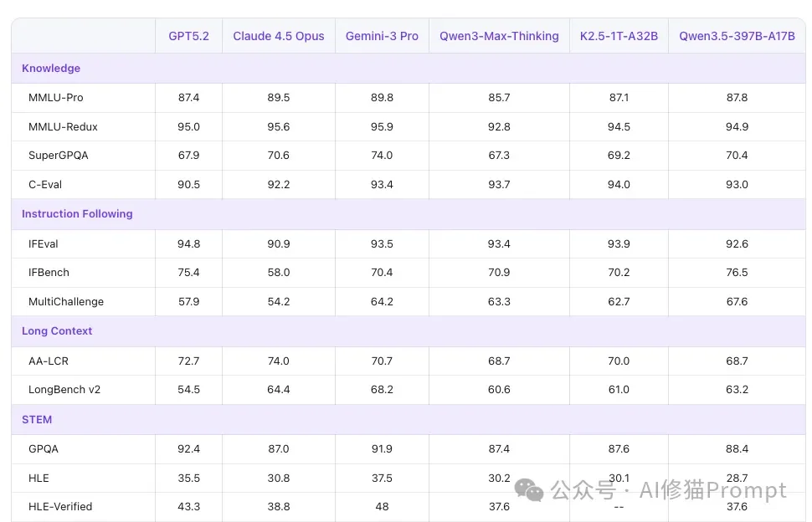812x522 pixels.
Task: Select the STEM section header
Action: (x=36, y=419)
